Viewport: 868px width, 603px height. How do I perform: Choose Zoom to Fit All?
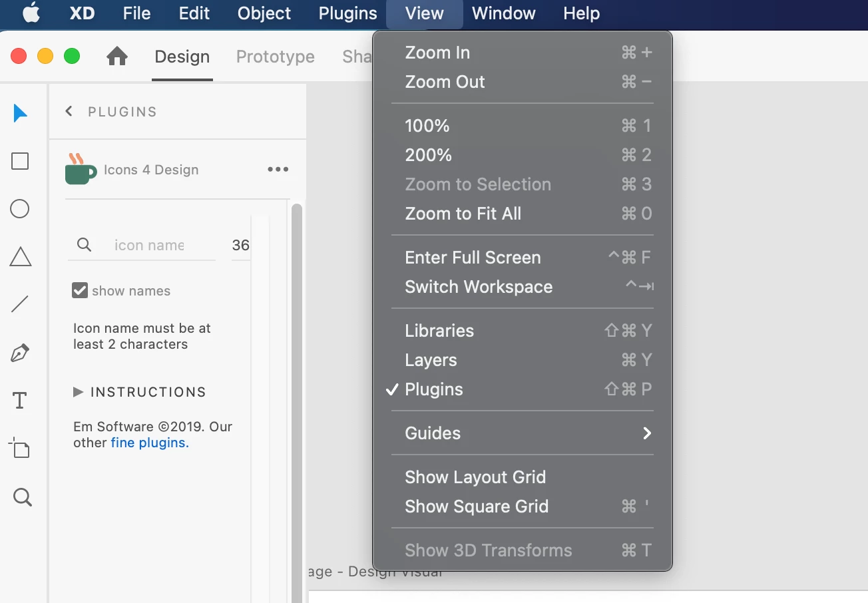(523, 214)
